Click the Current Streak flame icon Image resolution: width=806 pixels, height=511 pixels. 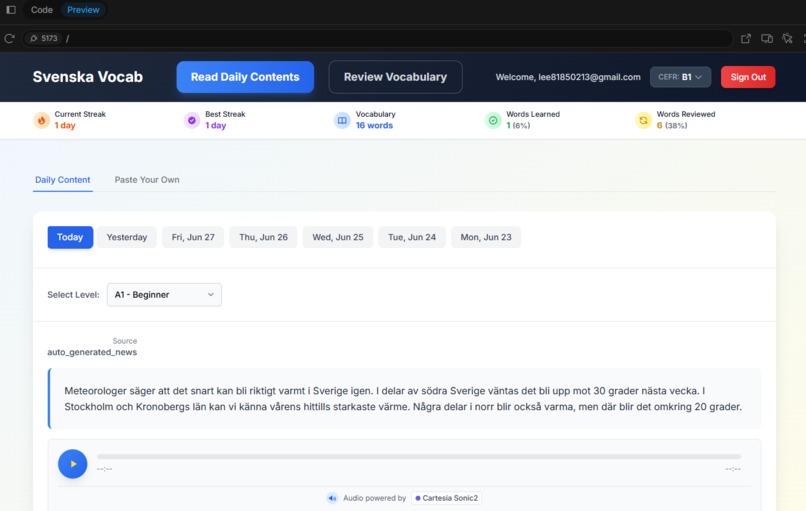tap(42, 120)
